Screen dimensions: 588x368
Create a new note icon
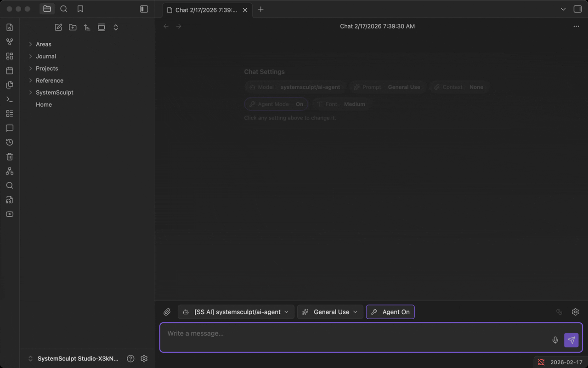click(x=58, y=28)
